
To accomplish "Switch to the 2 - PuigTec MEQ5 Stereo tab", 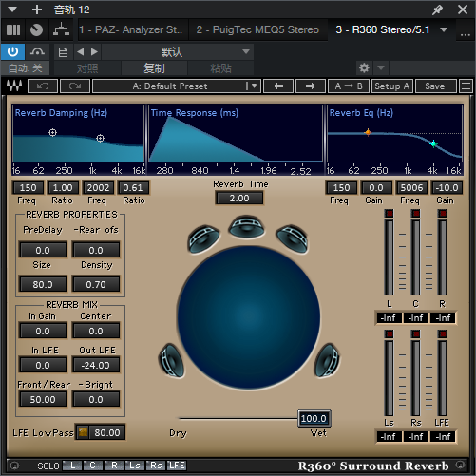I will coord(257,29).
